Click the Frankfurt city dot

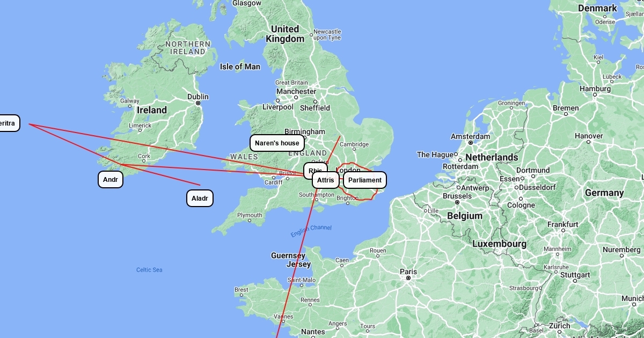click(x=562, y=231)
